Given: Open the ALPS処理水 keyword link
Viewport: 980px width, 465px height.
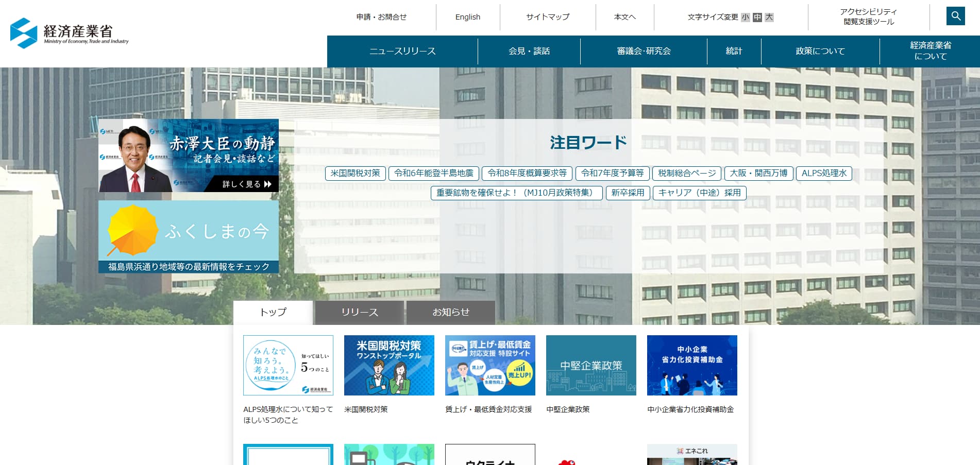Looking at the screenshot, I should pos(824,174).
